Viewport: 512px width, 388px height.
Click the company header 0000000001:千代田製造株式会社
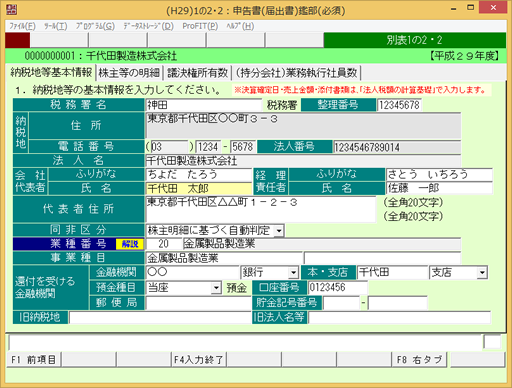click(101, 56)
